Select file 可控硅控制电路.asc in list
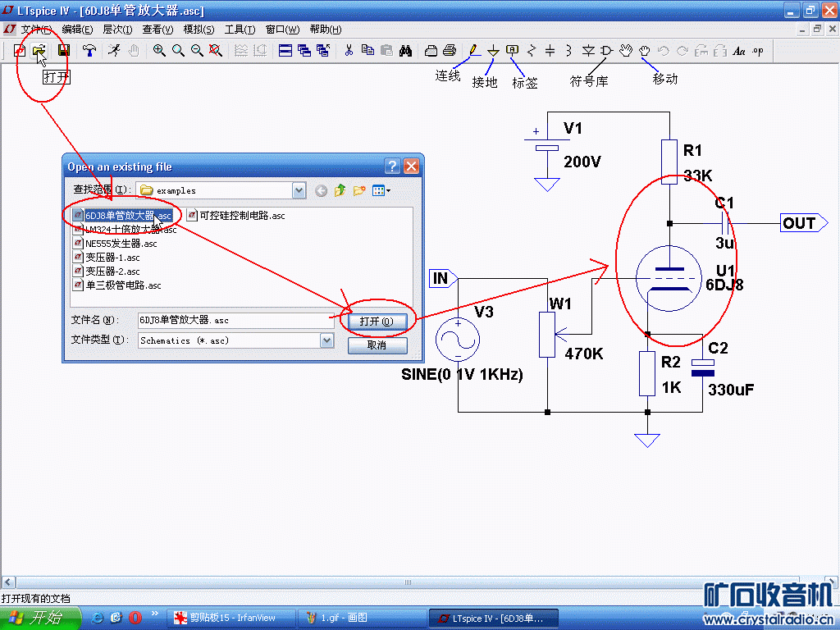Screen dimensions: 840x630 (x=236, y=216)
